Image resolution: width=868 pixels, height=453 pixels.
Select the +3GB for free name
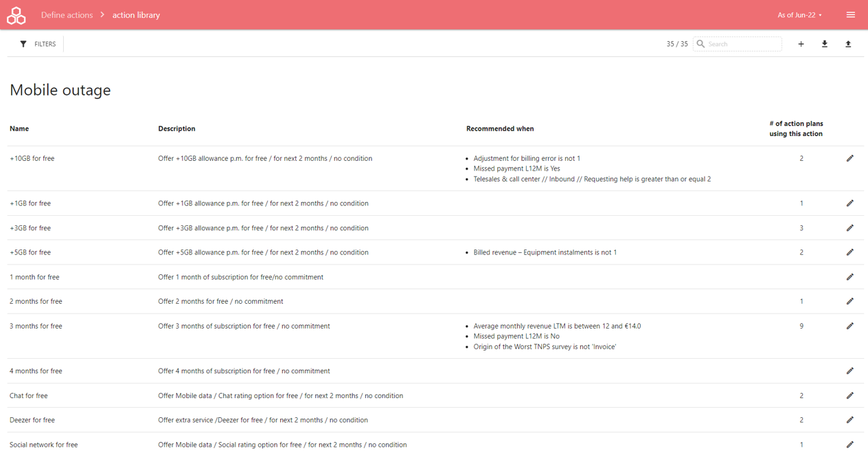(x=30, y=228)
